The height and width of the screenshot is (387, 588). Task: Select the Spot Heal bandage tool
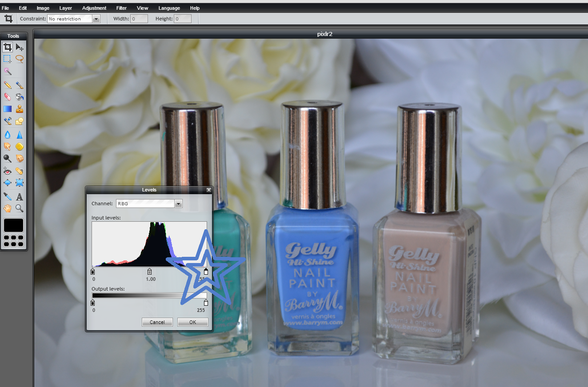tap(20, 171)
